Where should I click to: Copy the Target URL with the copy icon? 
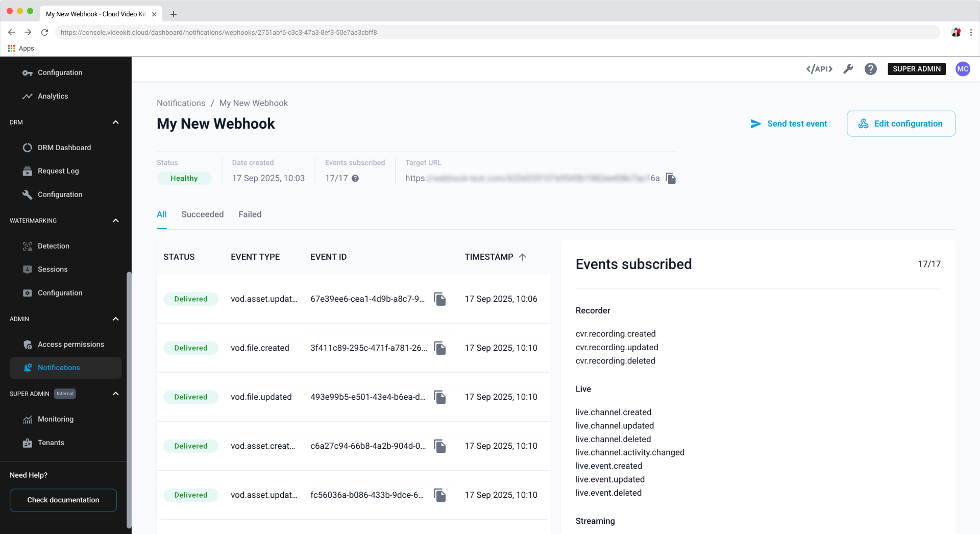(x=670, y=178)
